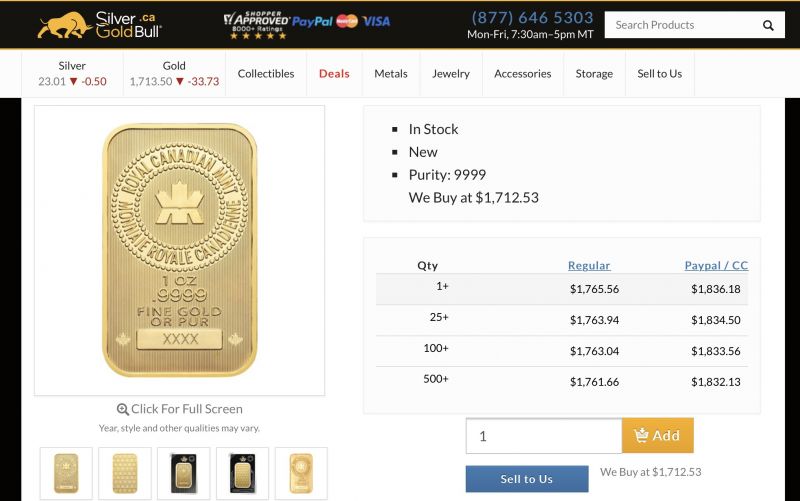Screen dimensions: 800x501
Task: Open the Regular price column link
Action: pos(589,265)
